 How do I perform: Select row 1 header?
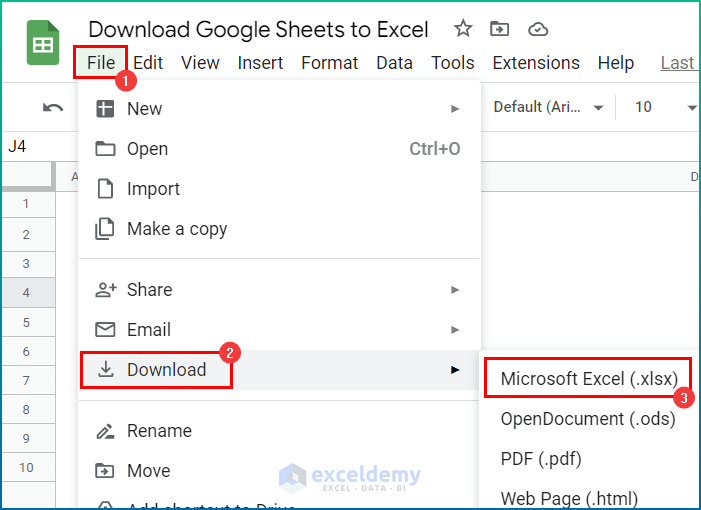[28, 204]
